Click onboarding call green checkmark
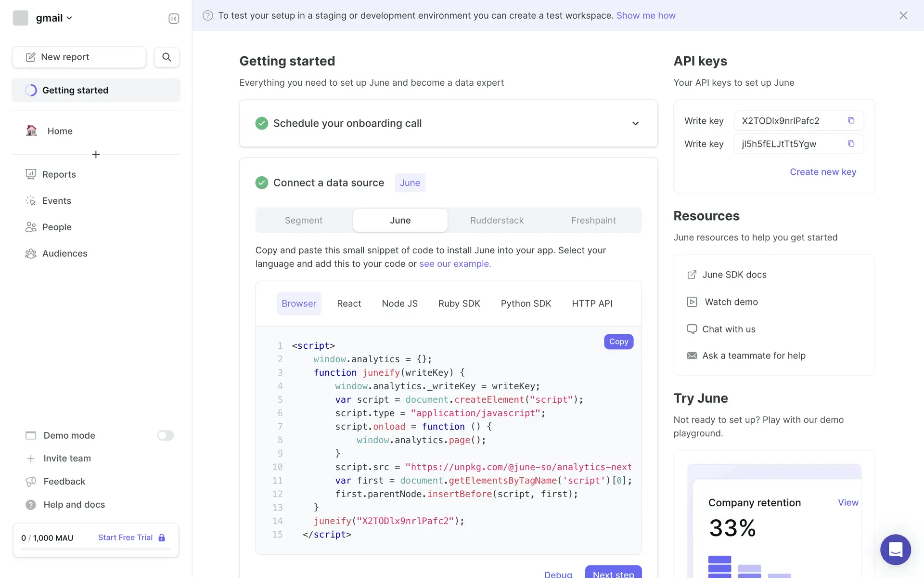Viewport: 924px width, 578px height. [x=262, y=123]
